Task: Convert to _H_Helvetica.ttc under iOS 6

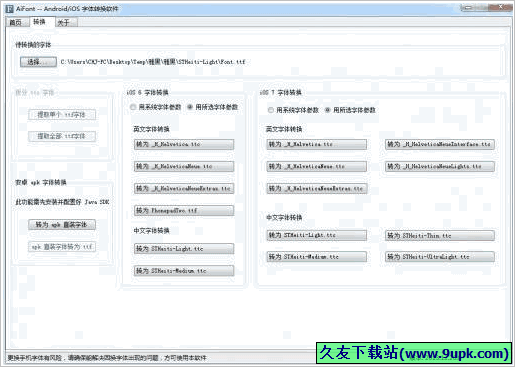Action: pyautogui.click(x=184, y=144)
